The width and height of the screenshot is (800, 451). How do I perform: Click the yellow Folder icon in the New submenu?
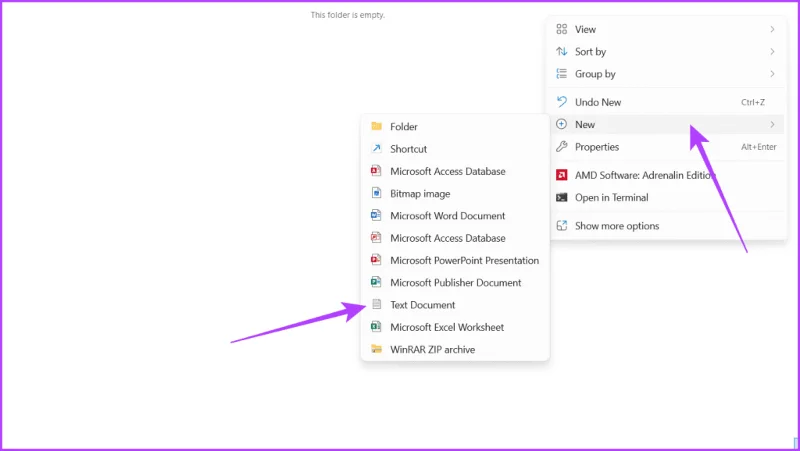(x=377, y=126)
